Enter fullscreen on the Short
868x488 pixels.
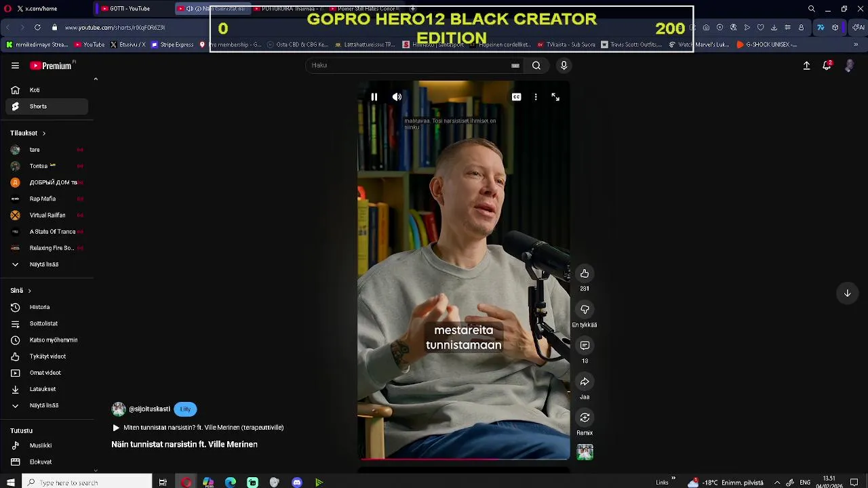click(555, 97)
